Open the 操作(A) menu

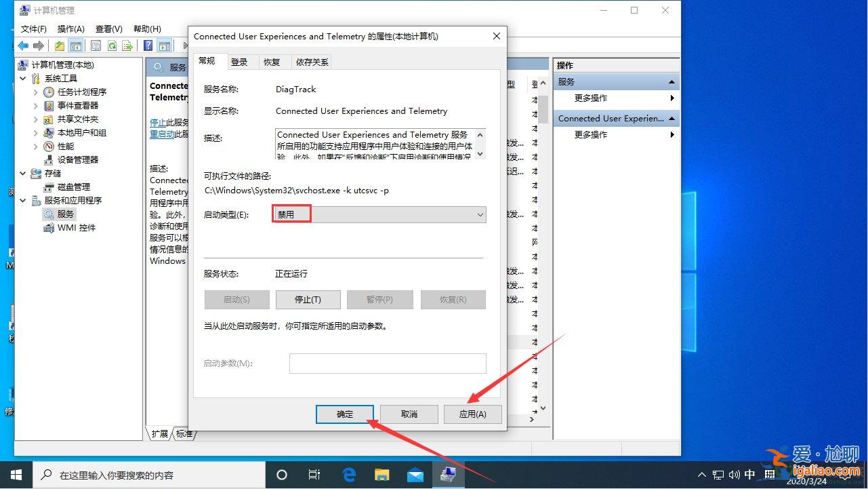(x=71, y=28)
